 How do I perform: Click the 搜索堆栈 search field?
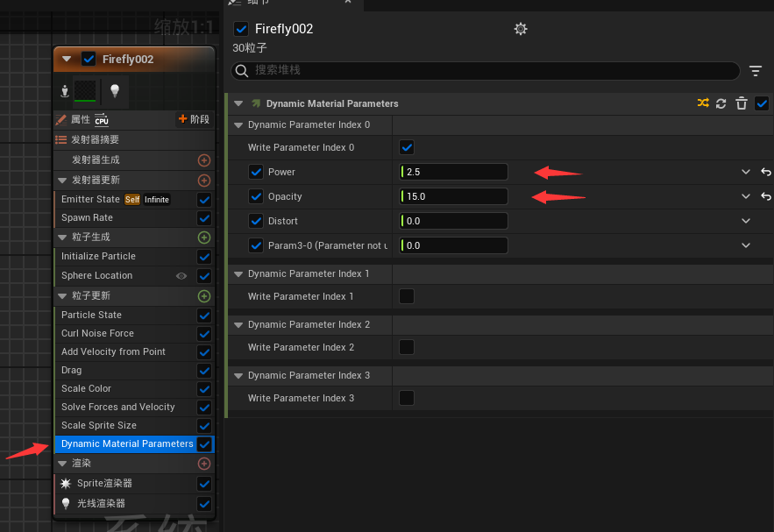[x=486, y=71]
